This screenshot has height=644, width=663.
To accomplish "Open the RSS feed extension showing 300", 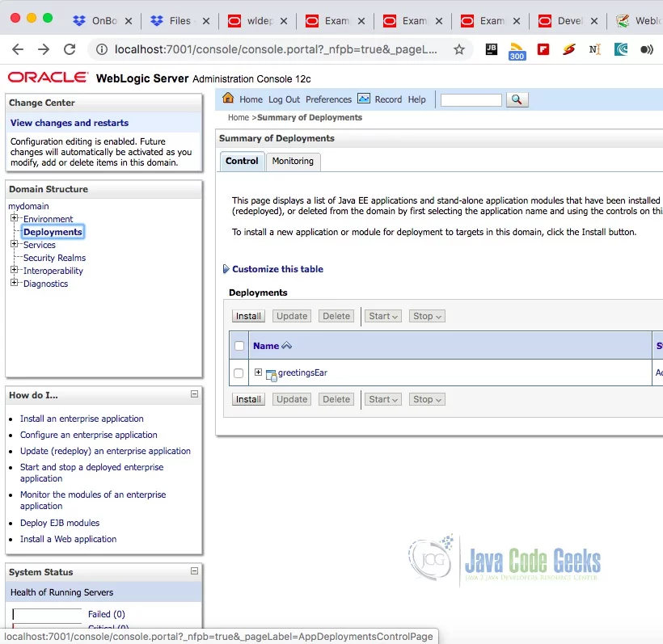I will (517, 51).
